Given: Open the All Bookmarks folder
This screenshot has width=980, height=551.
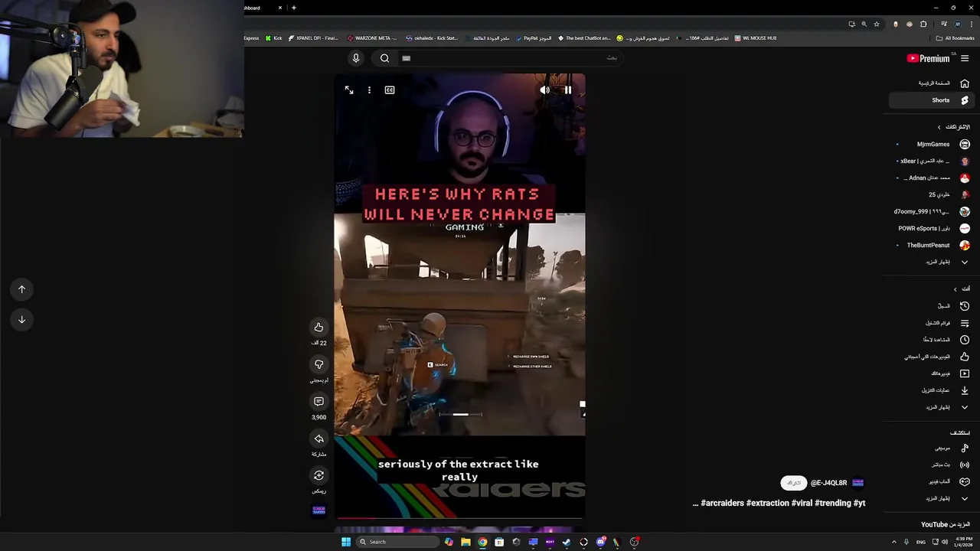Looking at the screenshot, I should click(x=955, y=37).
